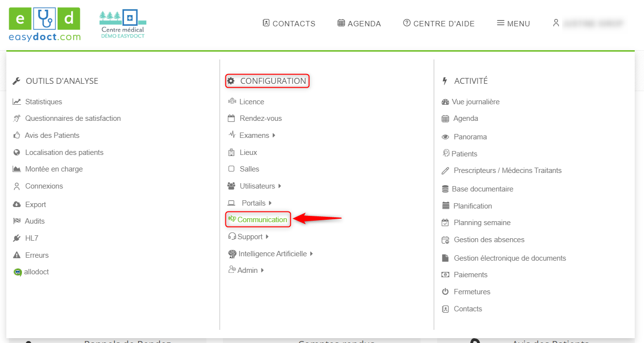Image resolution: width=644 pixels, height=343 pixels.
Task: Expand the Intelligence Artificielle submenu
Action: click(x=311, y=254)
